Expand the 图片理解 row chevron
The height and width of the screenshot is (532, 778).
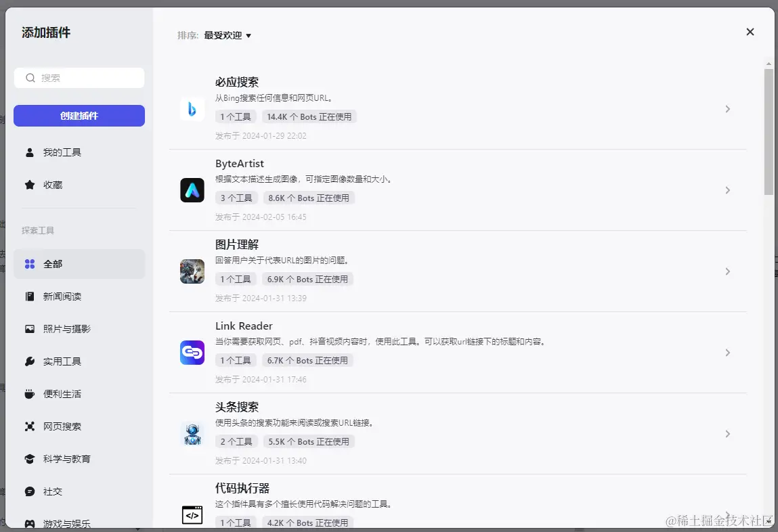727,271
